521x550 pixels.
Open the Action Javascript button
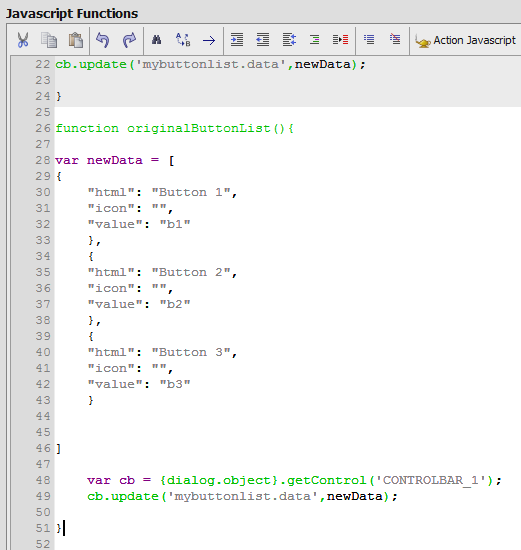pyautogui.click(x=466, y=40)
